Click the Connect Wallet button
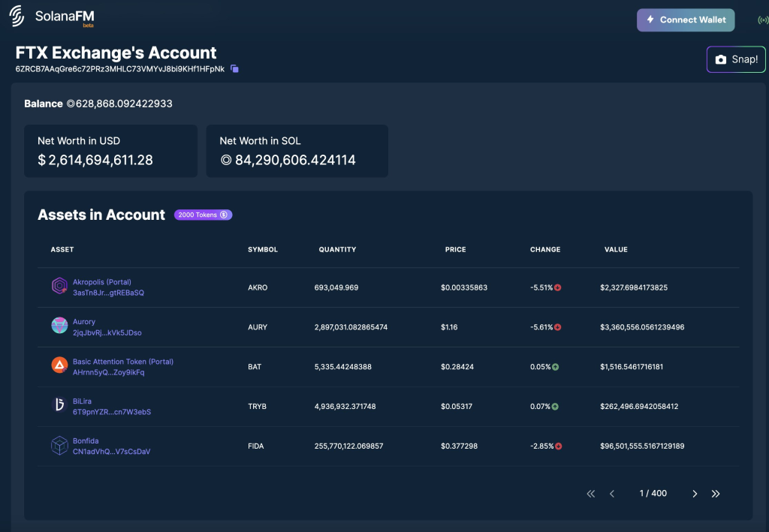 pyautogui.click(x=686, y=20)
